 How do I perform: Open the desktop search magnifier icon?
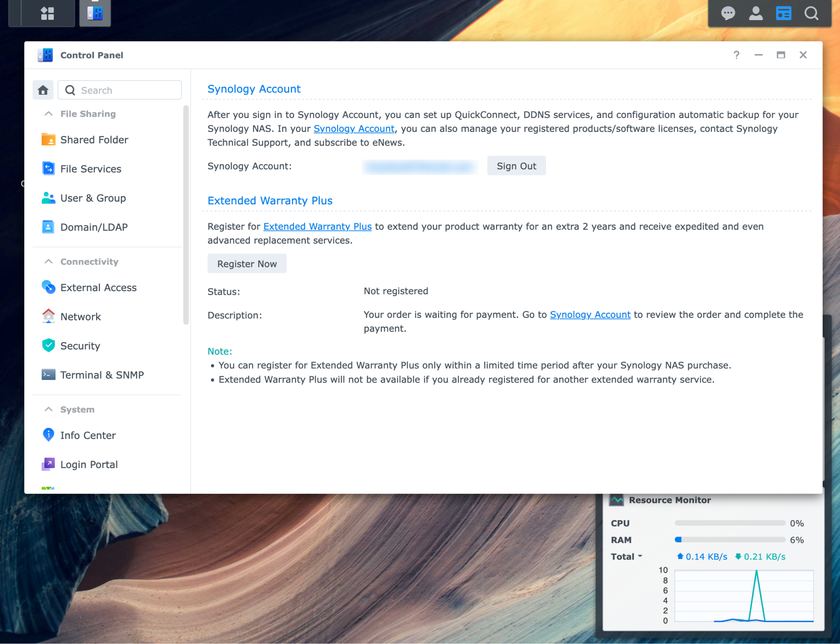811,13
